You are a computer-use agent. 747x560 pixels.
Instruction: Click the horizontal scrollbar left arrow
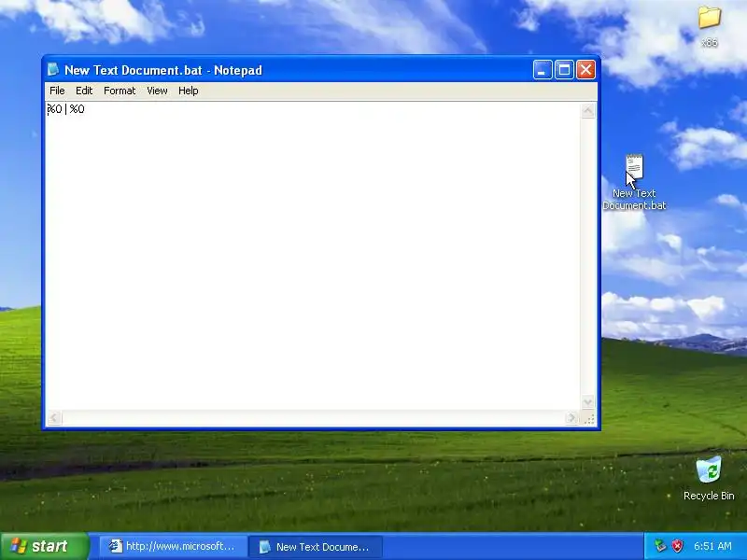click(53, 418)
